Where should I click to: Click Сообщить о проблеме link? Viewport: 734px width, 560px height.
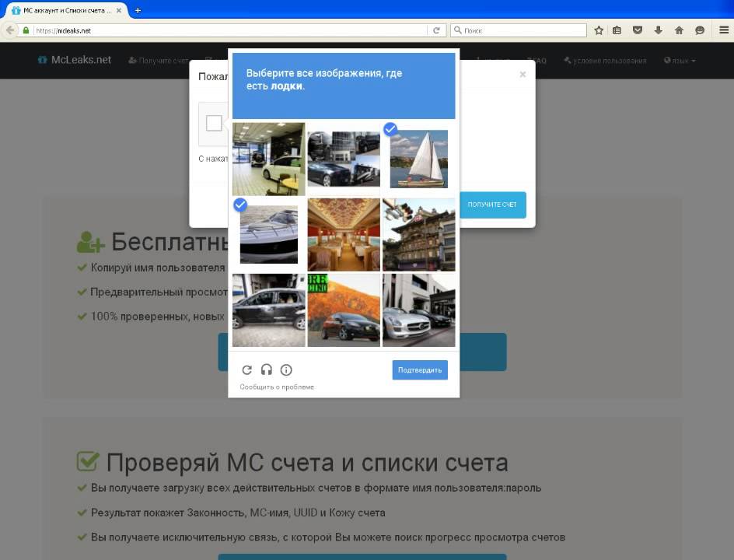coord(277,387)
